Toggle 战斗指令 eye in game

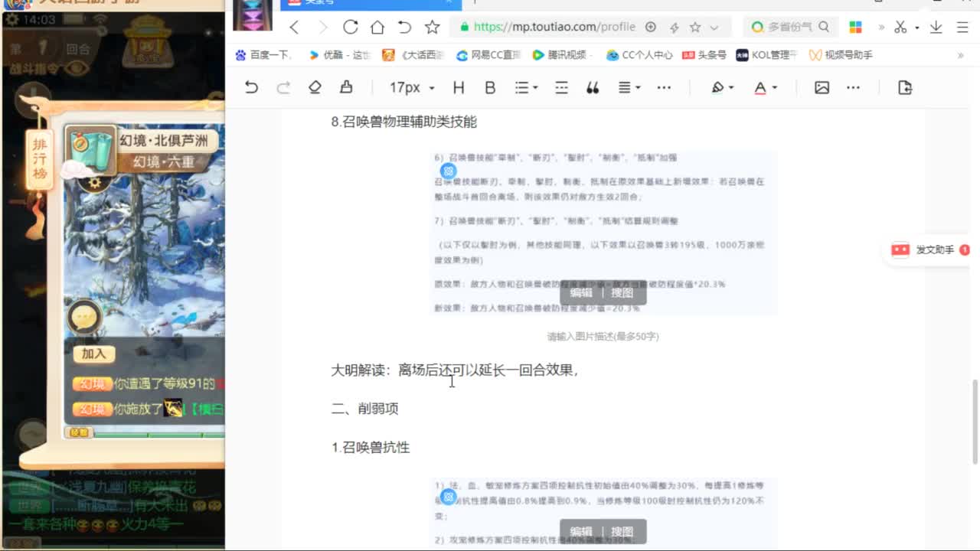tap(75, 68)
